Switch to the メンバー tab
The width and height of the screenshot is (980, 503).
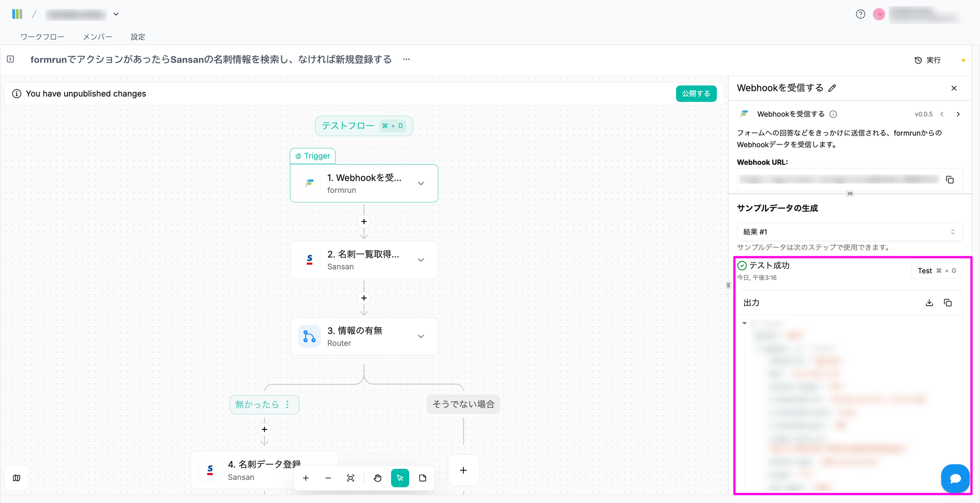98,37
